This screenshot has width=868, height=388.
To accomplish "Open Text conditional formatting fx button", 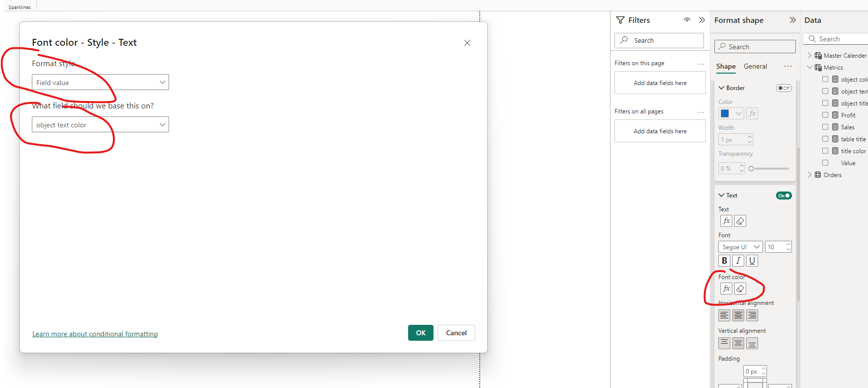I will [x=726, y=221].
